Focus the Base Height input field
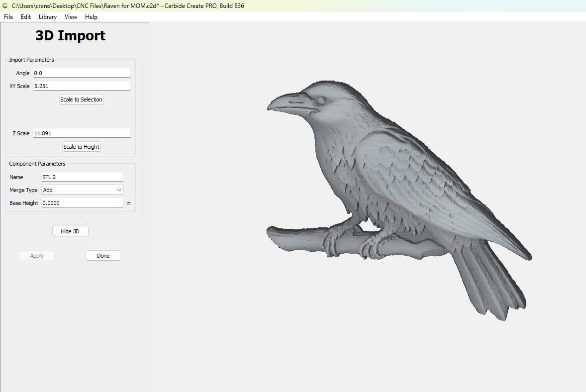586x392 pixels. (82, 203)
